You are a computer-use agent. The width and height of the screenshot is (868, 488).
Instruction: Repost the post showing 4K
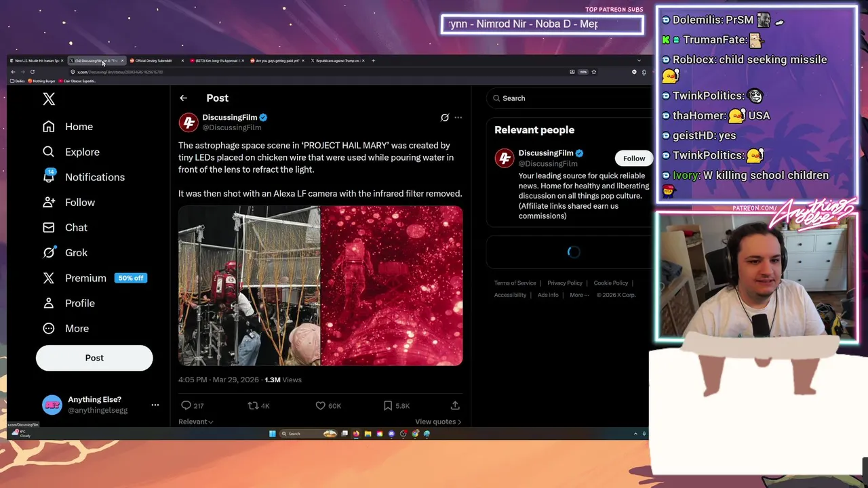coord(258,405)
